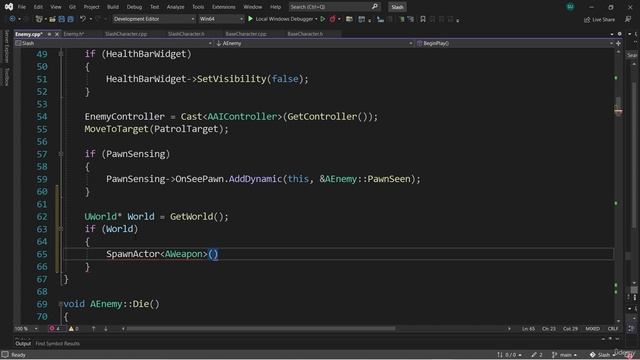
Task: Click the search magnifier icon
Action: (x=375, y=7)
